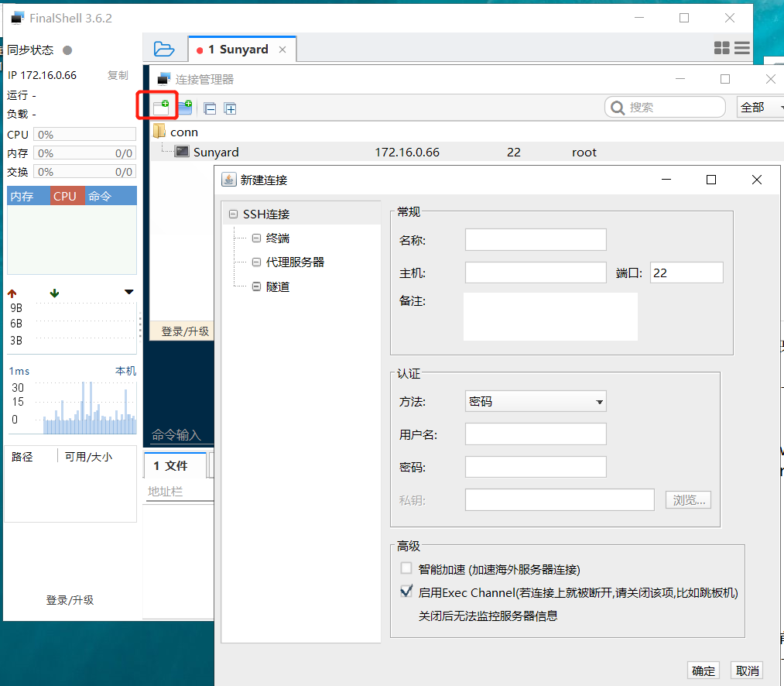Click the 复制 link next to the IP
Screen dimensions: 784x686
tap(118, 74)
